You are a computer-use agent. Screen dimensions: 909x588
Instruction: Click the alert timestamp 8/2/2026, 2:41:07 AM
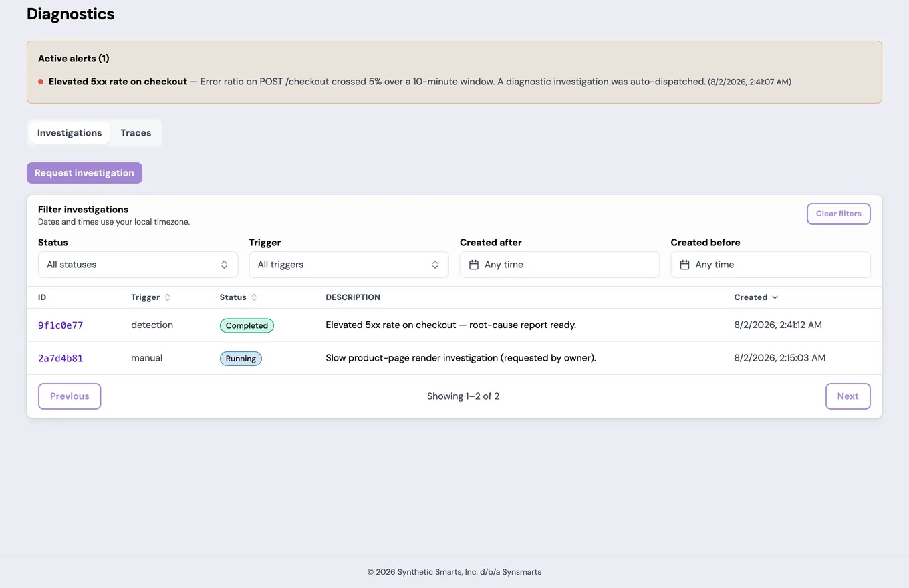pos(749,82)
